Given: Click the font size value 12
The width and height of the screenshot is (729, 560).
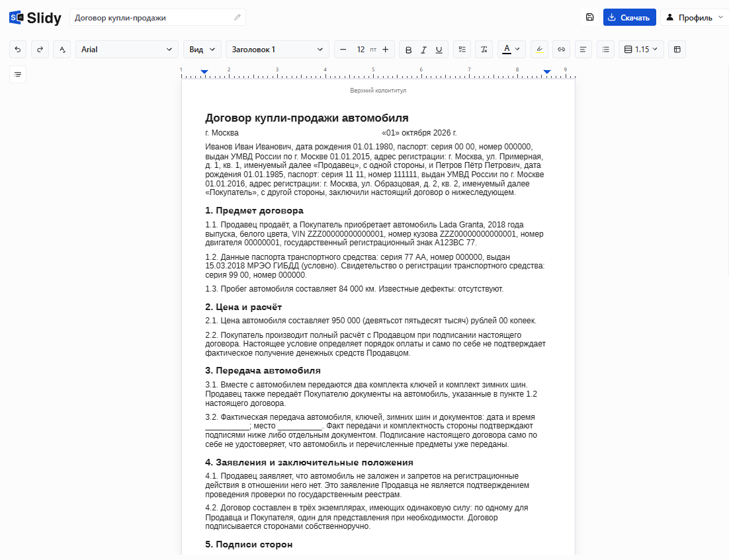Looking at the screenshot, I should [361, 50].
